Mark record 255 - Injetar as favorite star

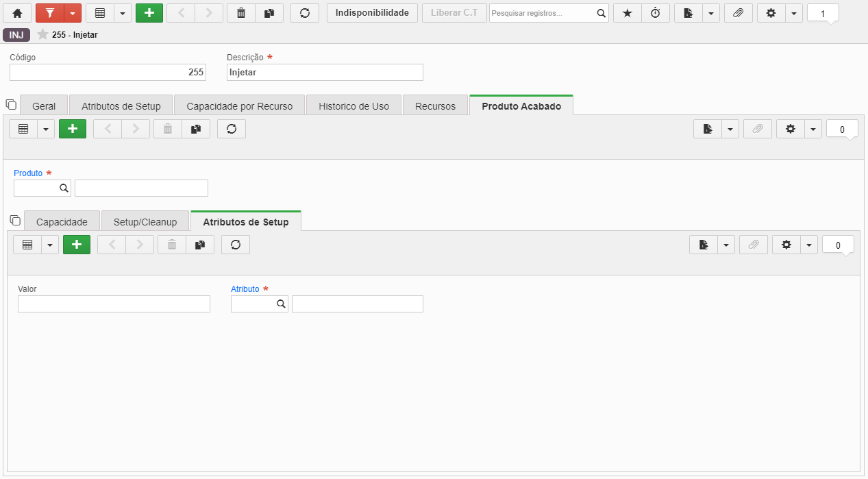(42, 34)
